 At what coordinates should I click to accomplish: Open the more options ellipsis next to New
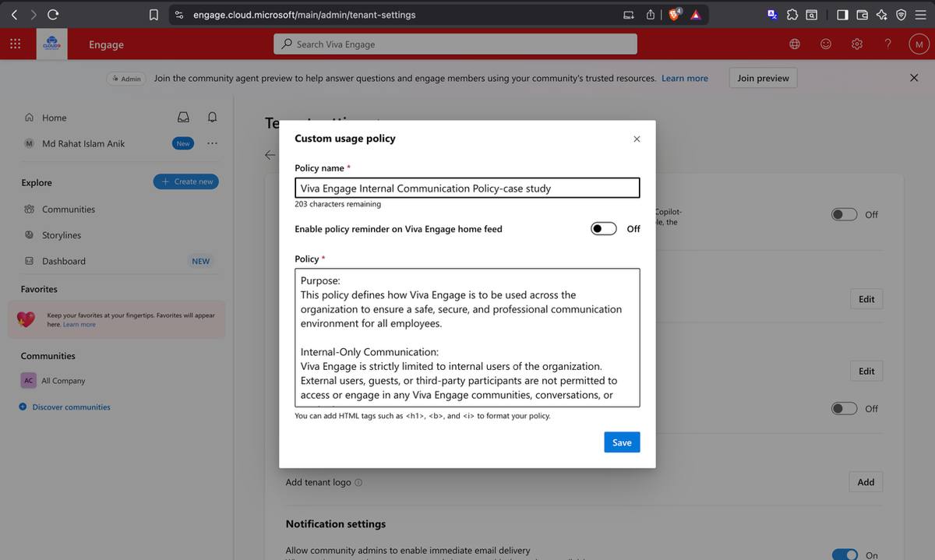pyautogui.click(x=212, y=143)
